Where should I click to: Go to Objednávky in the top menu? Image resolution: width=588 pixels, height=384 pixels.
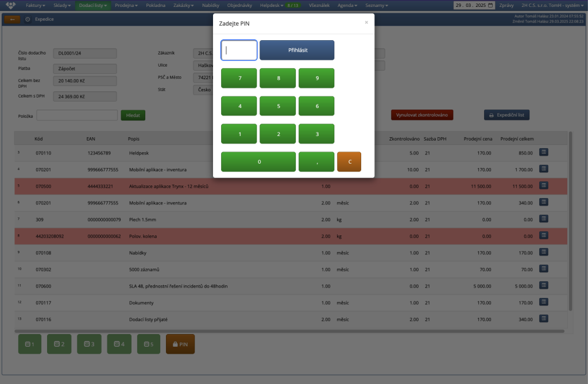[x=239, y=5]
